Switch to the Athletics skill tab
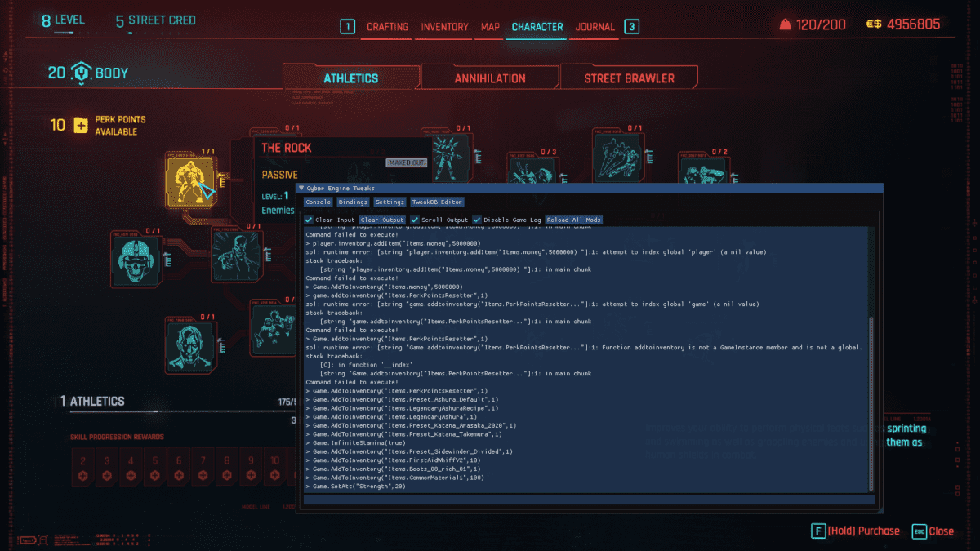 pyautogui.click(x=351, y=78)
